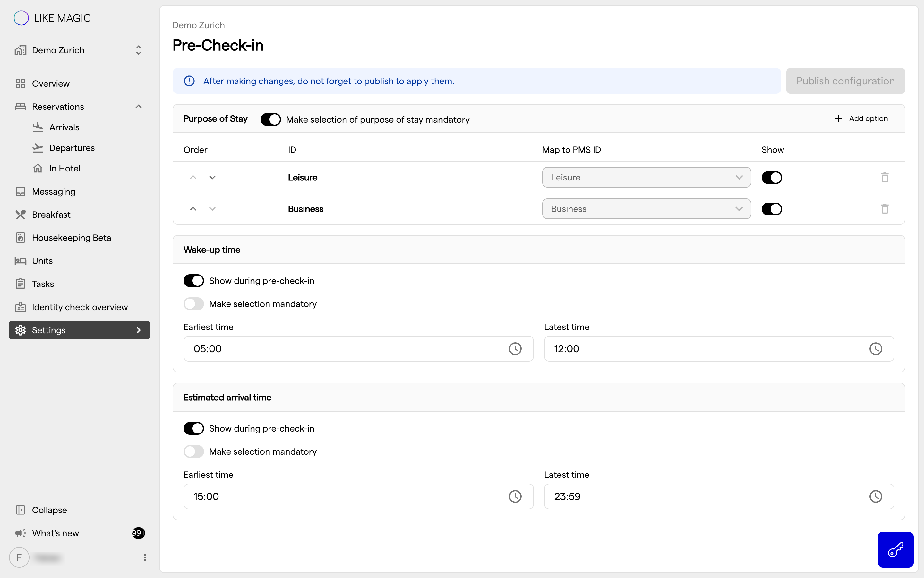This screenshot has width=924, height=578.
Task: Delete the Business option with trash icon
Action: point(885,209)
